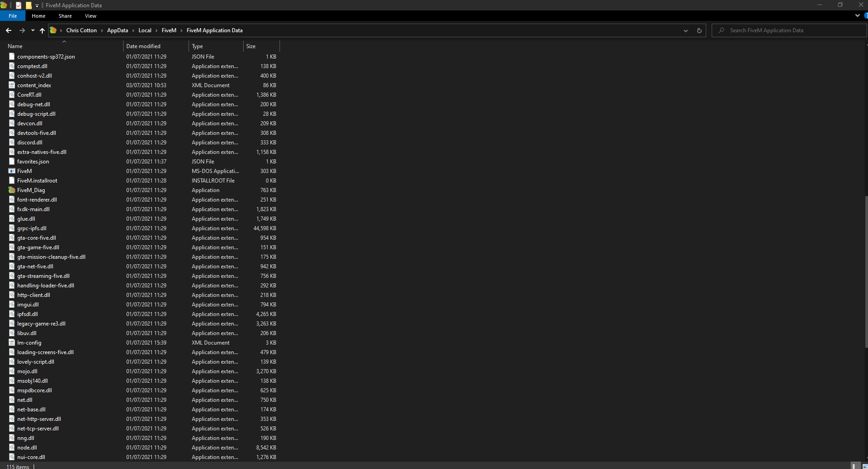
Task: Switch to details view in status bar
Action: (855, 466)
